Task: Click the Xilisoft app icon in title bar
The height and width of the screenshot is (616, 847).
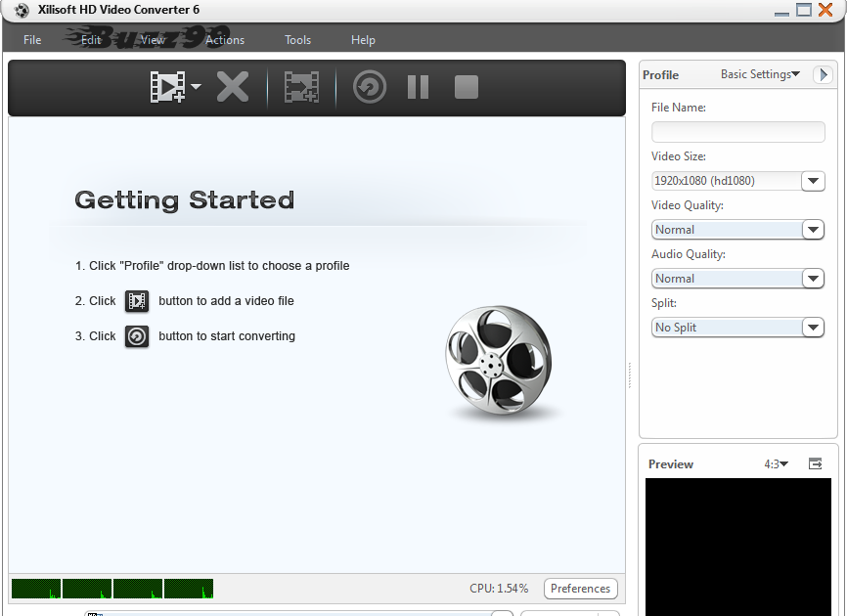Action: pos(22,10)
